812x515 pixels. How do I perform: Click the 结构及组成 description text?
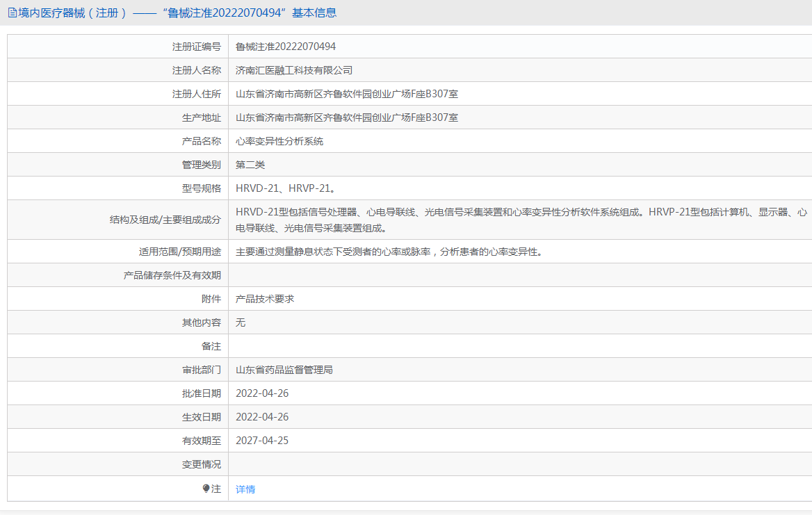click(521, 220)
